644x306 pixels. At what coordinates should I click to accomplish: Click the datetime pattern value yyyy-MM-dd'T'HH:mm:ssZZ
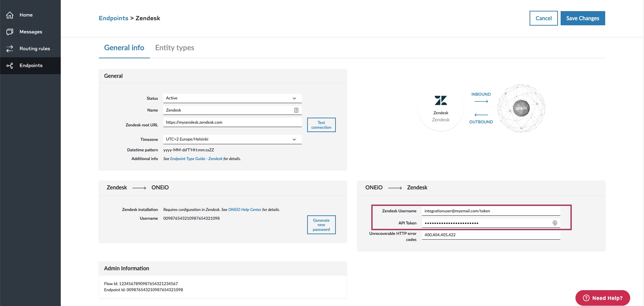tap(189, 150)
